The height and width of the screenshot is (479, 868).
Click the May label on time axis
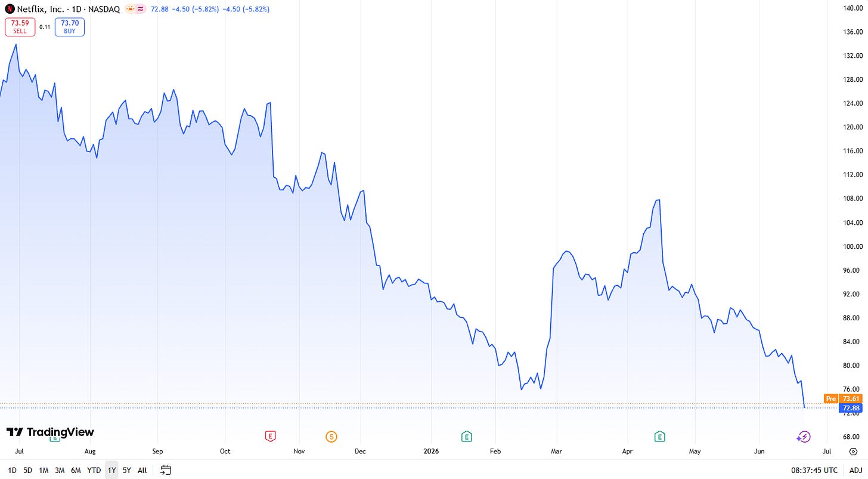tap(695, 452)
